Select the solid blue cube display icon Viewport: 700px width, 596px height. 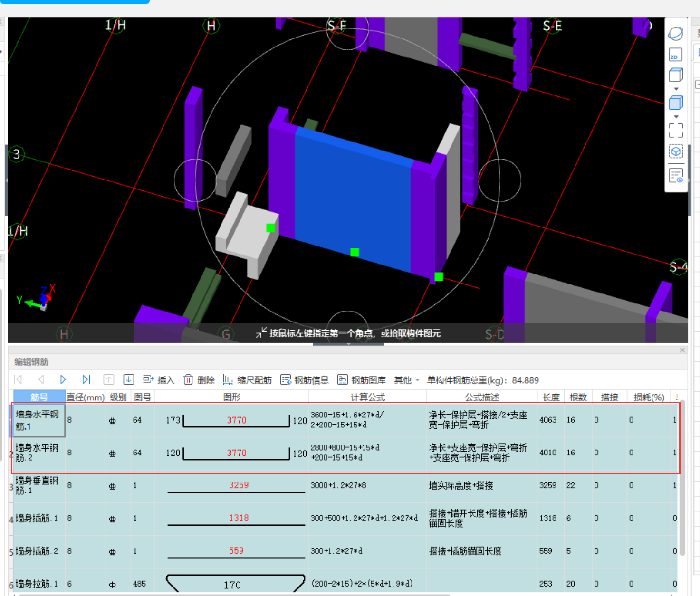[676, 103]
